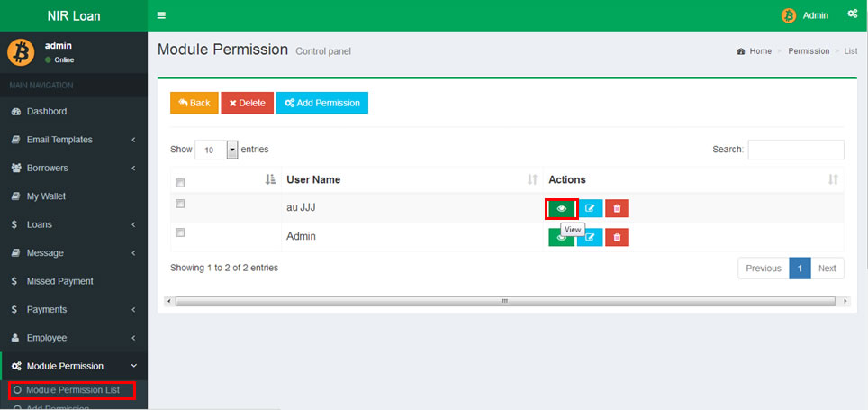868x410 pixels.
Task: Click the red trash icon for au JJJ
Action: coord(617,208)
